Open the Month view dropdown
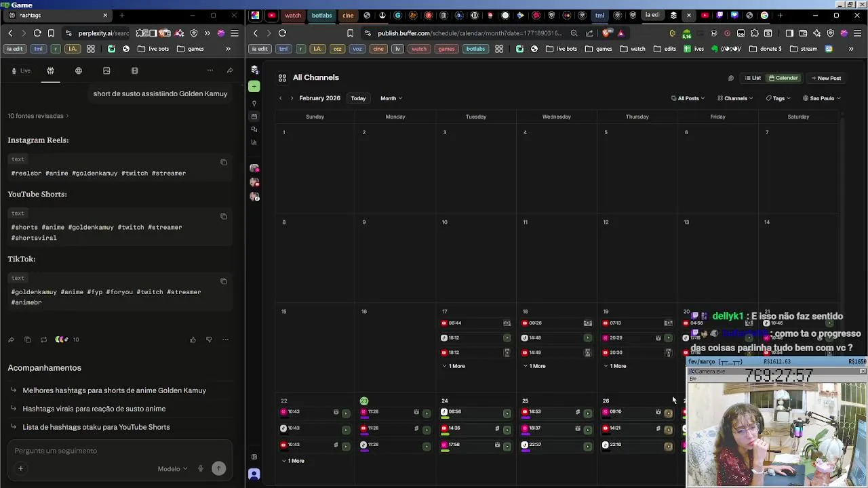 click(x=391, y=98)
